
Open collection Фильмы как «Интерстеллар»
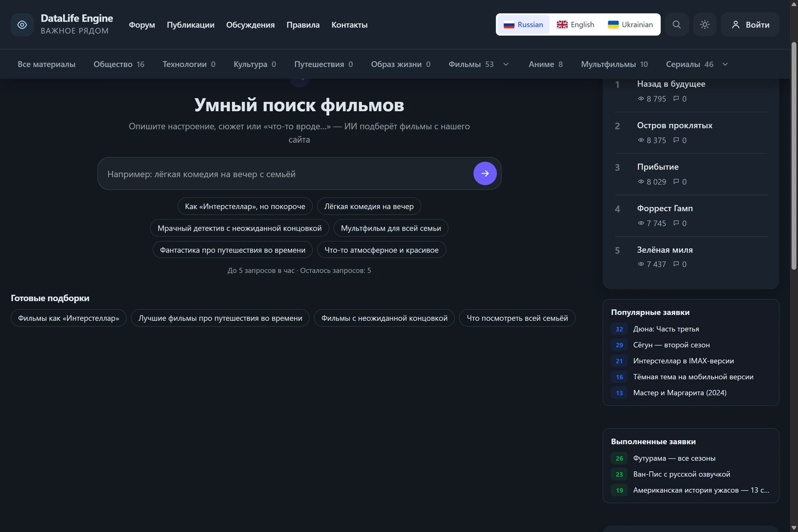point(69,318)
